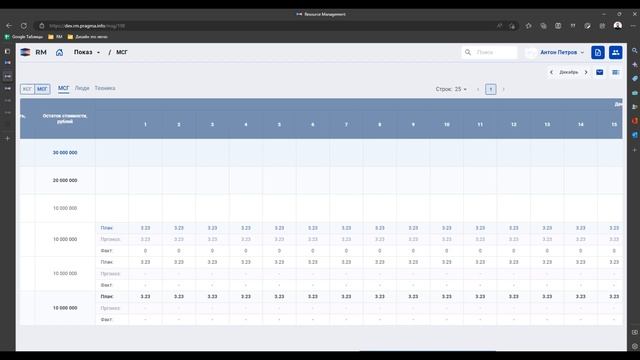Focus the Поиск search field
This screenshot has width=640, height=360.
(x=489, y=52)
